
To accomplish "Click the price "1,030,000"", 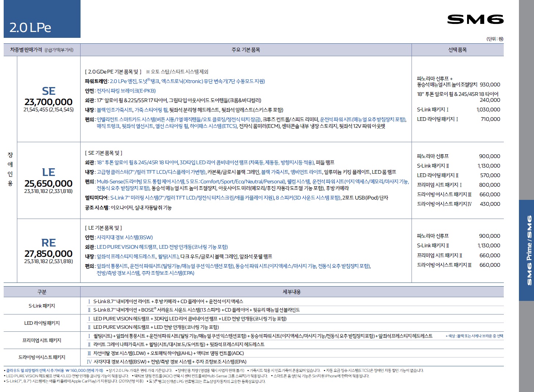I will pos(488,109).
